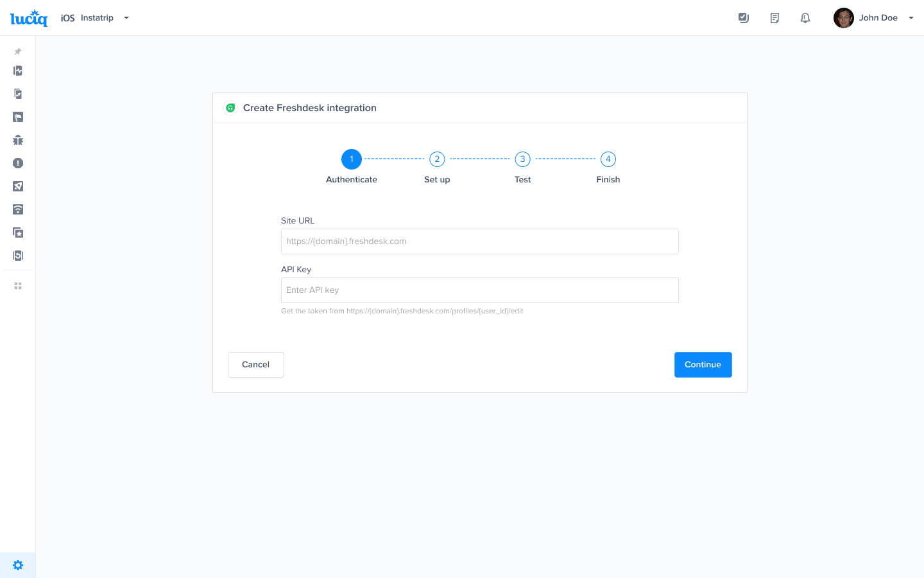Screen dimensions: 924x578
Task: Pin the sidebar with the pin icon
Action: tap(18, 51)
